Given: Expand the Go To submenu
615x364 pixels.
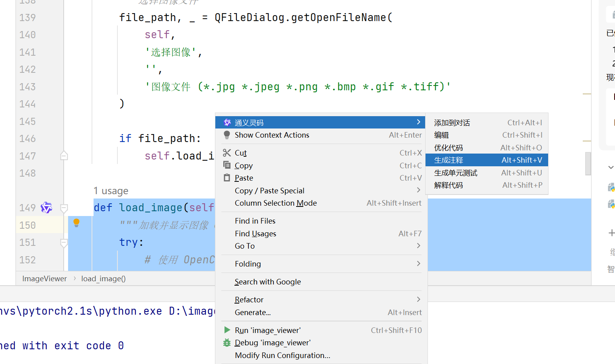Looking at the screenshot, I should [x=321, y=246].
